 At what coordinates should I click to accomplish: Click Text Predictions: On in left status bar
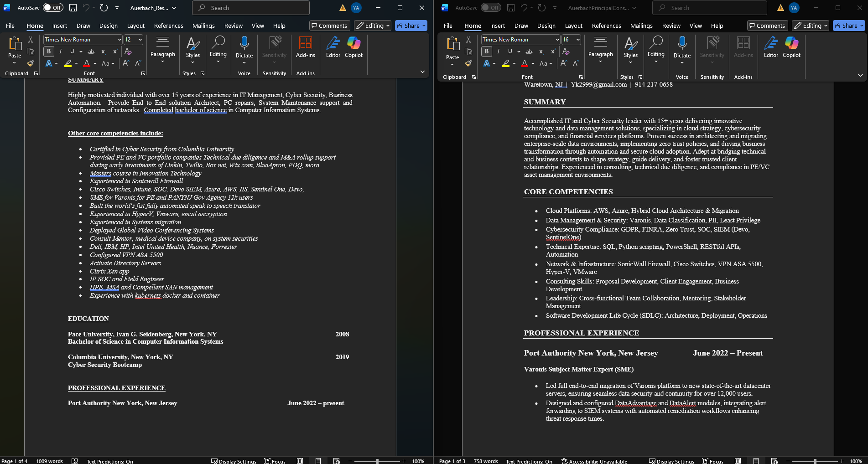tap(110, 461)
